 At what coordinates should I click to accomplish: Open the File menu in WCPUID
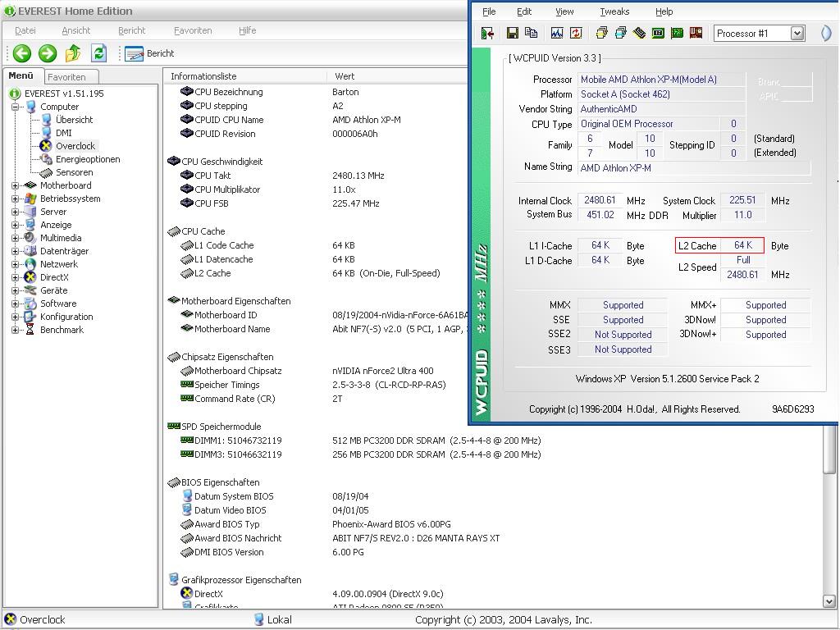(489, 11)
